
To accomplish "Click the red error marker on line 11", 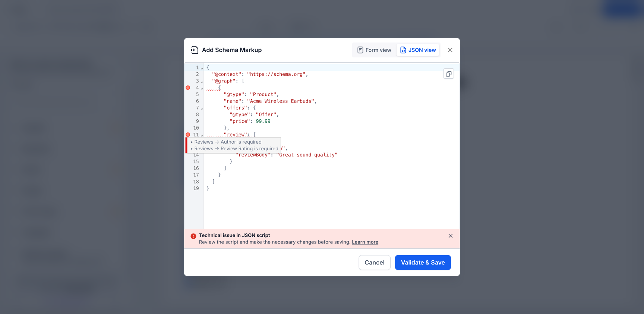I will click(x=188, y=135).
